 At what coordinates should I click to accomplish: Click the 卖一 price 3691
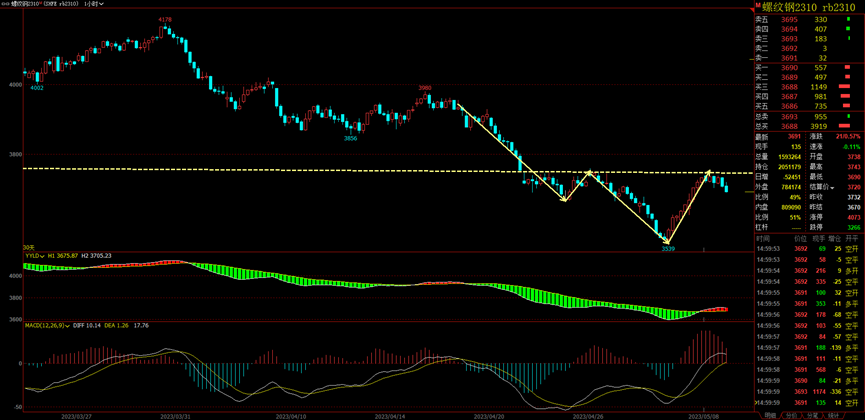click(789, 58)
